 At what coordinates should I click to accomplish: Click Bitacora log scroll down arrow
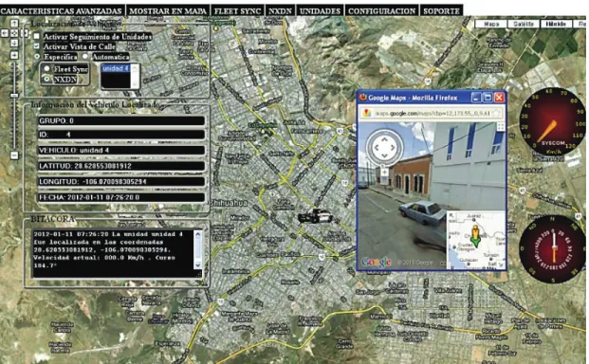[197, 264]
